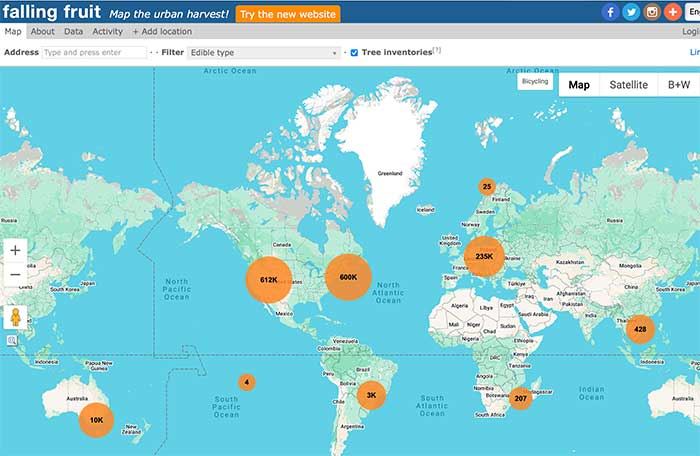Image resolution: width=700 pixels, height=456 pixels.
Task: Open the 207 cluster near Madagascar
Action: pos(521,398)
